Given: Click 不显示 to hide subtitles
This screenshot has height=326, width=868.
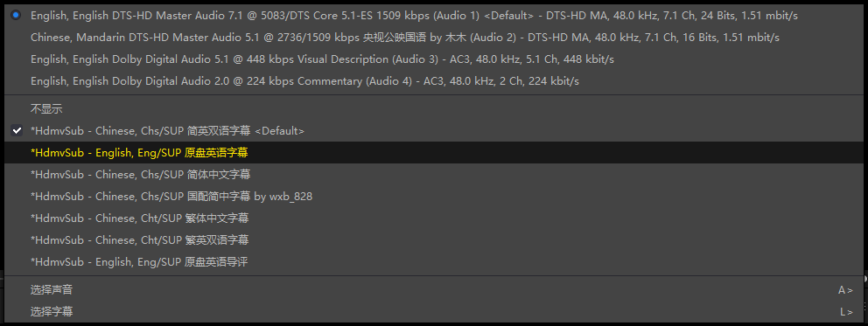Looking at the screenshot, I should click(x=433, y=109).
